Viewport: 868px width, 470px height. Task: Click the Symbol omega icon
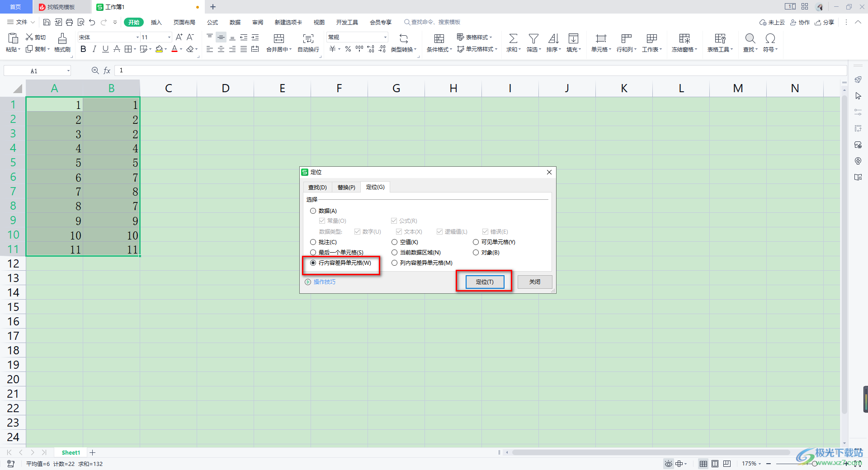770,38
